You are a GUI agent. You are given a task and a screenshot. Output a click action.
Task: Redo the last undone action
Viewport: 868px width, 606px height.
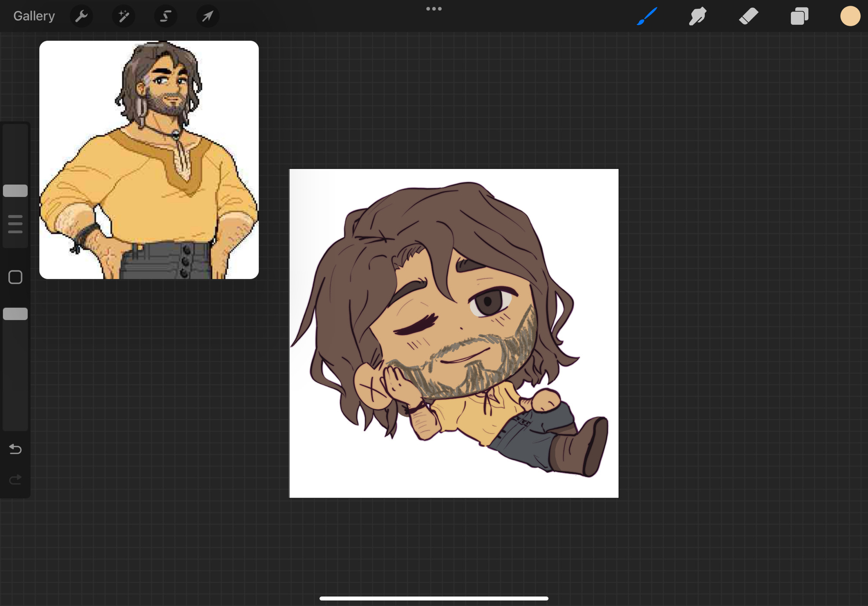(15, 479)
